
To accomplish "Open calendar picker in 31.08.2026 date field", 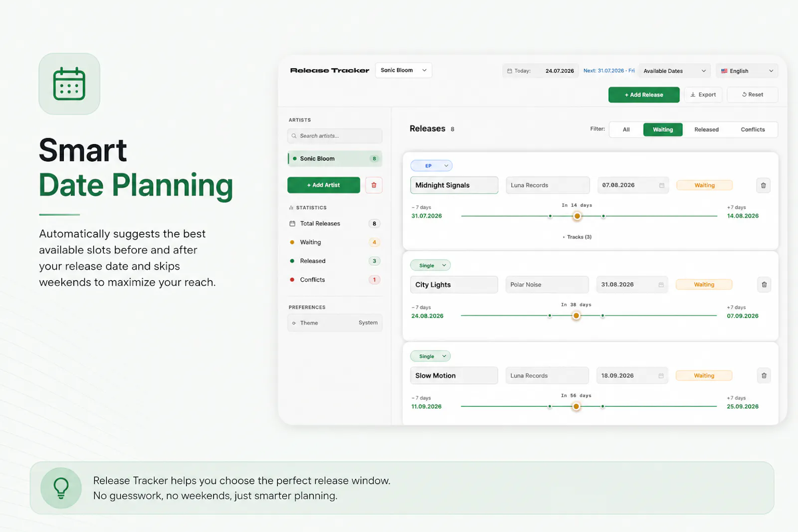I will tap(661, 285).
